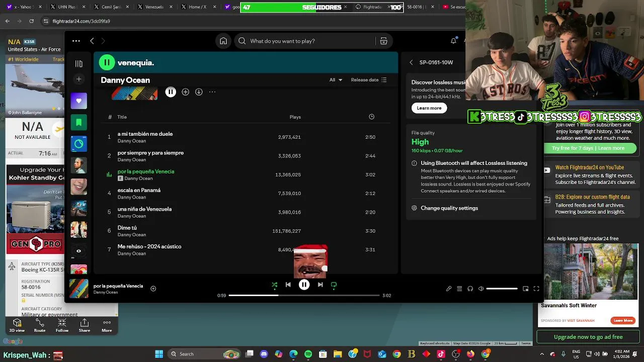Screen dimensions: 644x362
Task: Open lyrics microphone icon in player
Action: [449, 289]
